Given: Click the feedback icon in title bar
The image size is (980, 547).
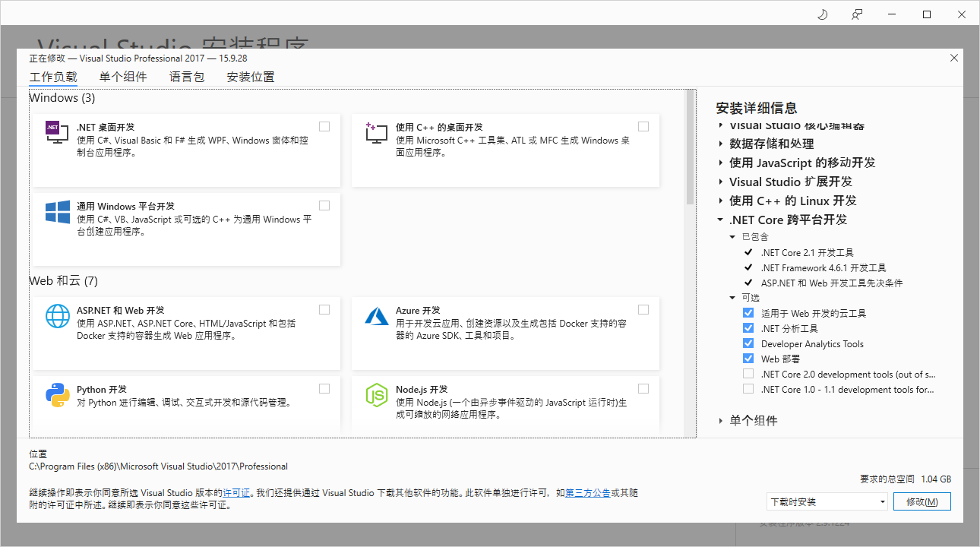Looking at the screenshot, I should click(857, 14).
